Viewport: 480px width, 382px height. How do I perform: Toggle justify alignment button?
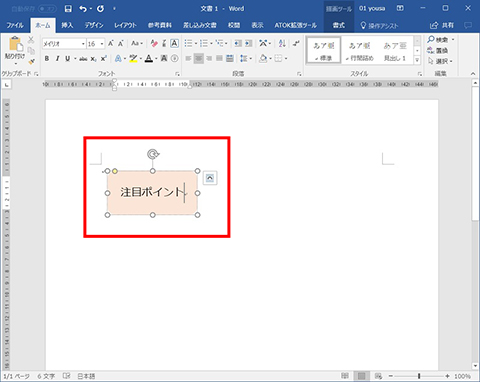pos(219,59)
